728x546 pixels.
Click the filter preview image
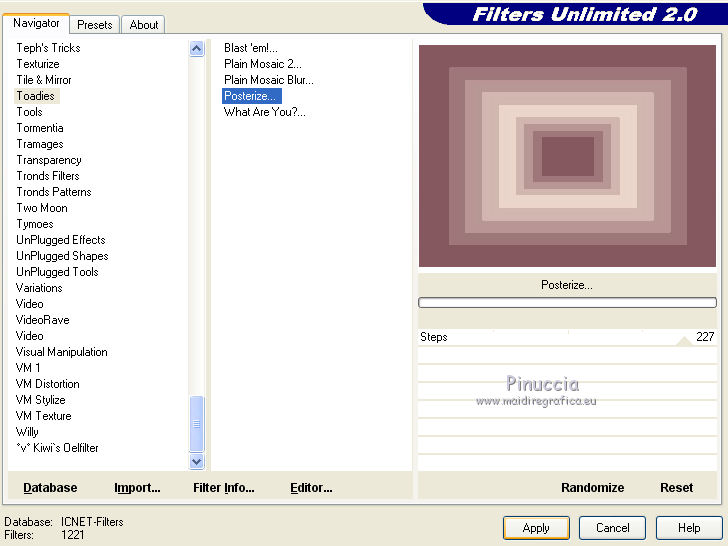click(567, 156)
